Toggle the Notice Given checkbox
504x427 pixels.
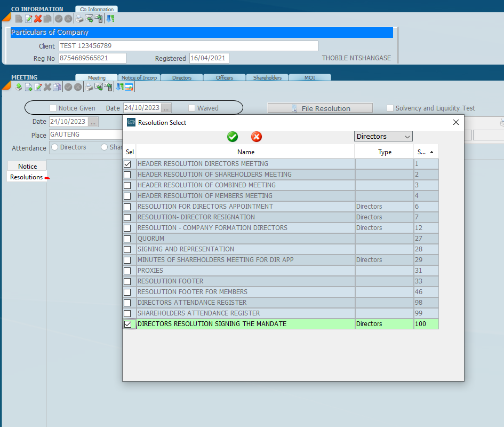click(53, 108)
